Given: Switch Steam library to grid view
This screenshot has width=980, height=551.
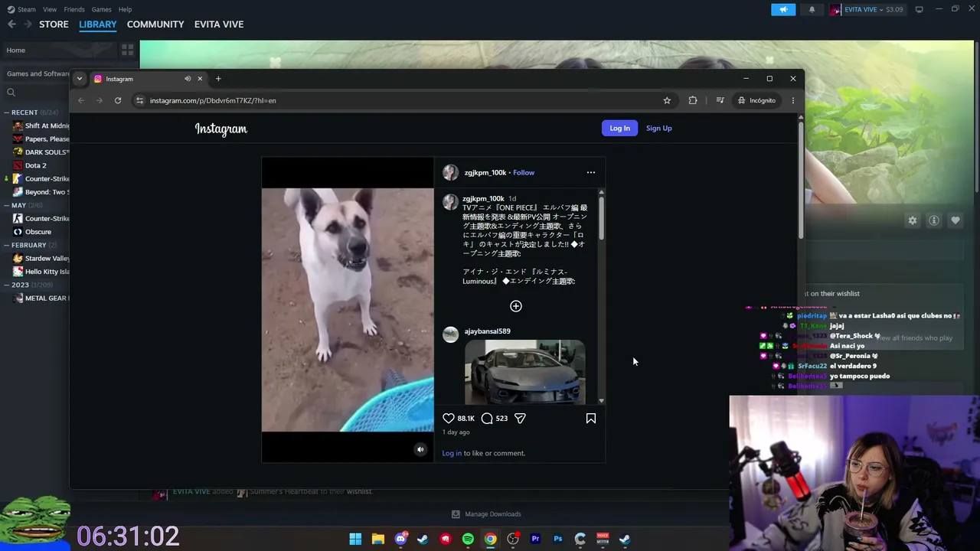Looking at the screenshot, I should (127, 50).
